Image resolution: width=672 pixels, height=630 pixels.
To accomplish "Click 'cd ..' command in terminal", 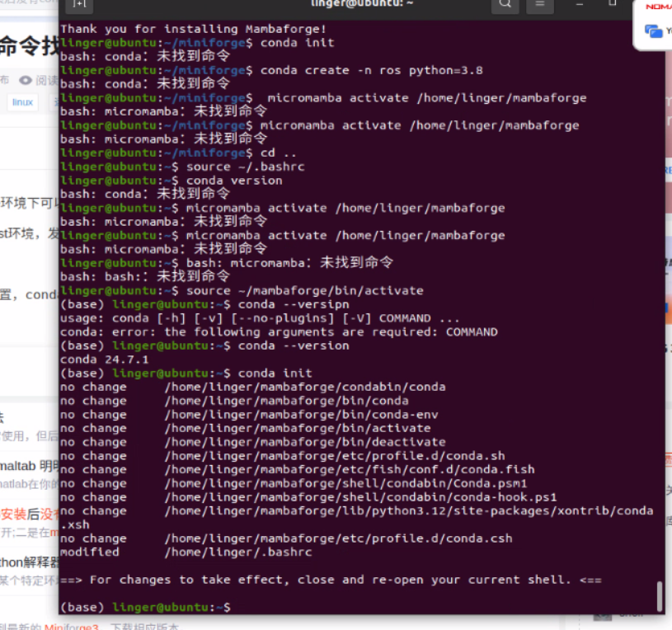I will point(279,153).
